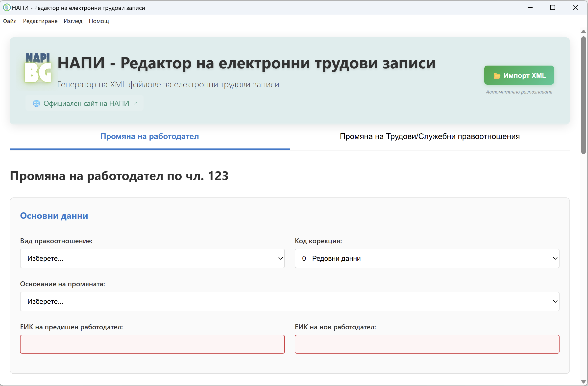The height and width of the screenshot is (386, 588).
Task: Click scrollbar up arrow
Action: click(583, 31)
